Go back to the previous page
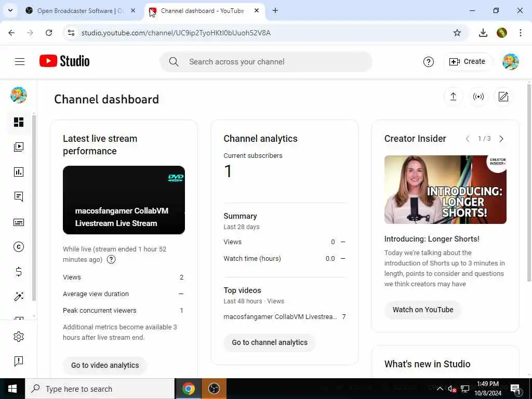The image size is (532, 399). coord(11,33)
